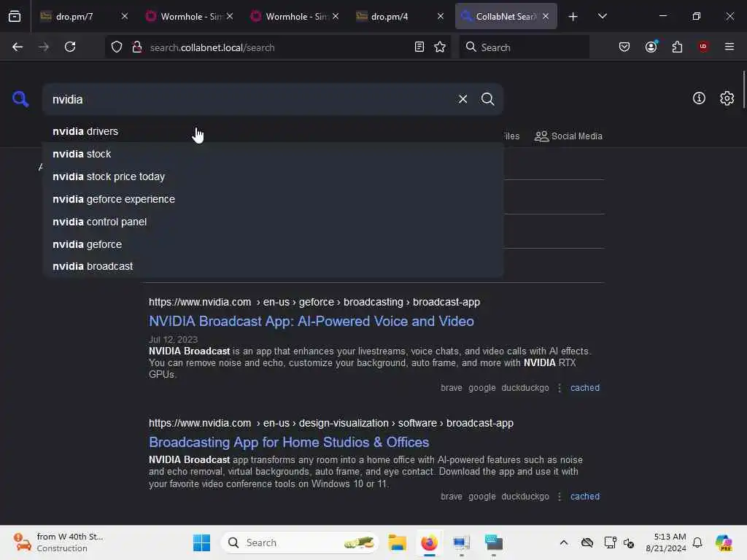This screenshot has width=747, height=560.
Task: Open the notifications bell icon
Action: (x=697, y=542)
